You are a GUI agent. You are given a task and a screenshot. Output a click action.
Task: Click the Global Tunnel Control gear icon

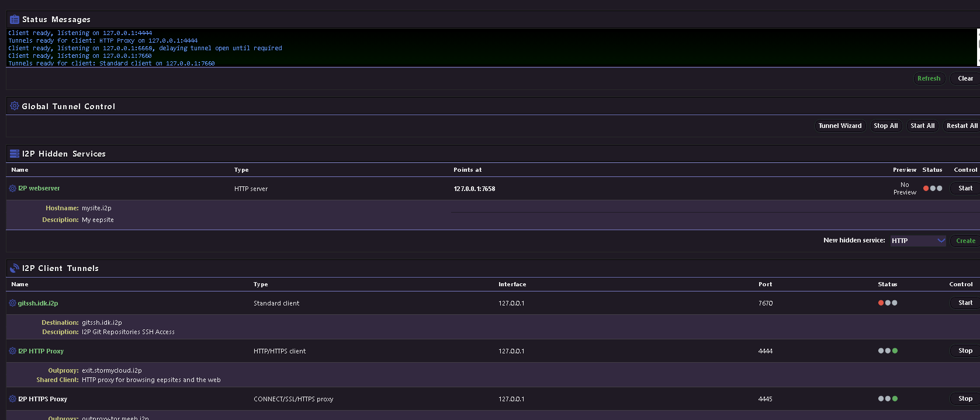coord(15,106)
